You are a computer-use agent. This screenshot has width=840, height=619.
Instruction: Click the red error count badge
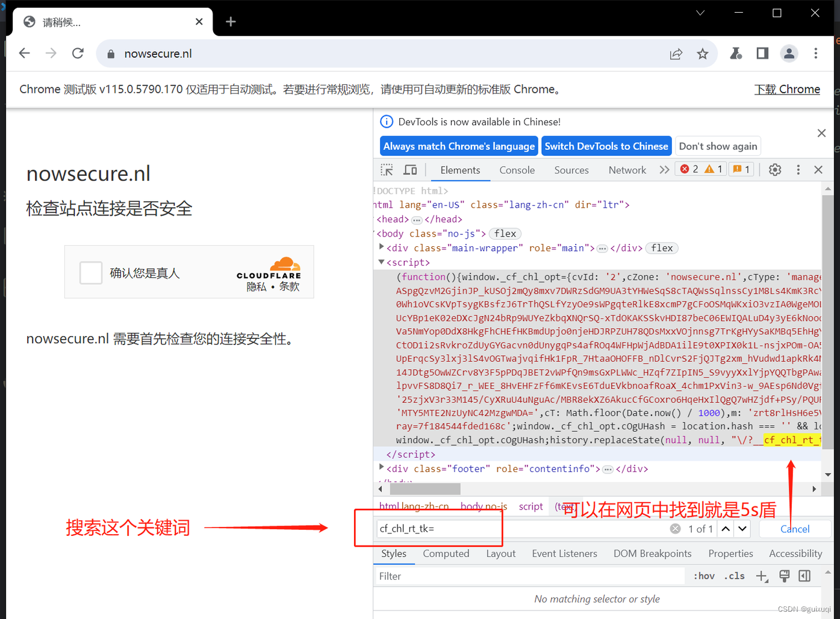(x=689, y=169)
